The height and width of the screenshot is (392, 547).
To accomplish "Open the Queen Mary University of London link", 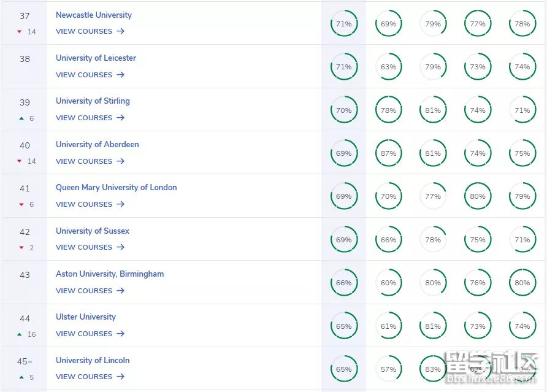I will (116, 187).
